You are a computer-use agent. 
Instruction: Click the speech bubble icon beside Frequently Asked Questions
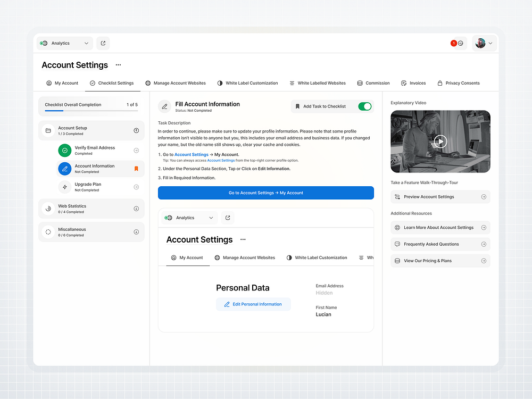point(397,244)
